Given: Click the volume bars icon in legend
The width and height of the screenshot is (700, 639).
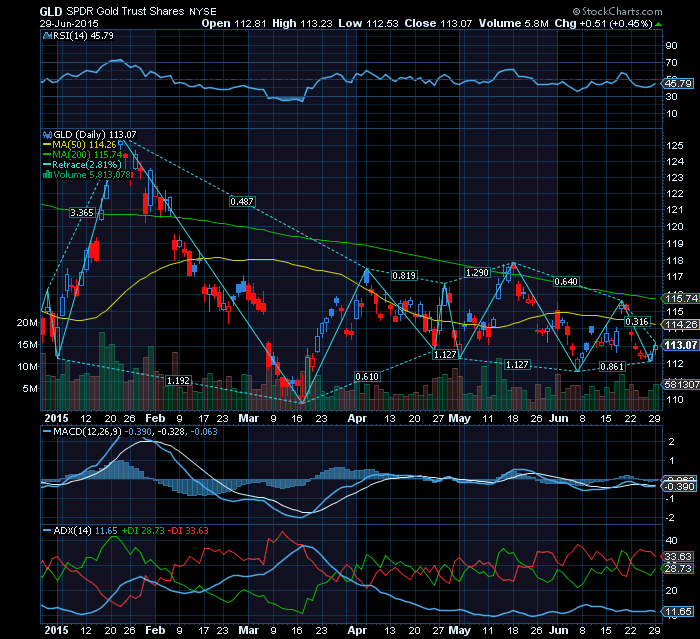Looking at the screenshot, I should 47,175.
